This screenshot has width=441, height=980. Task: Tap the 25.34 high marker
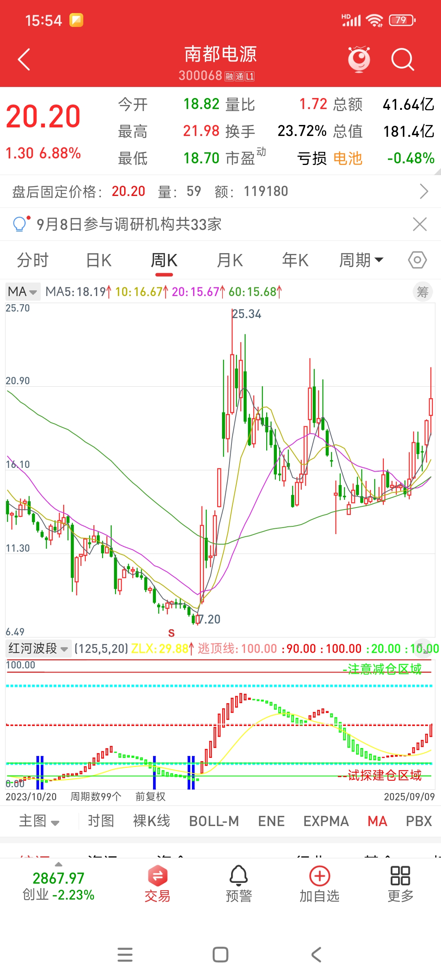(x=247, y=314)
